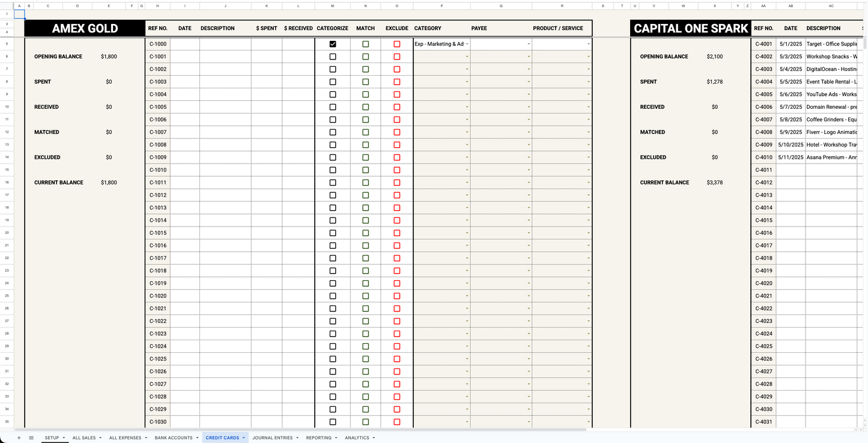Uncheck the CATEGORIZE checkbox for C-1000

tap(332, 43)
